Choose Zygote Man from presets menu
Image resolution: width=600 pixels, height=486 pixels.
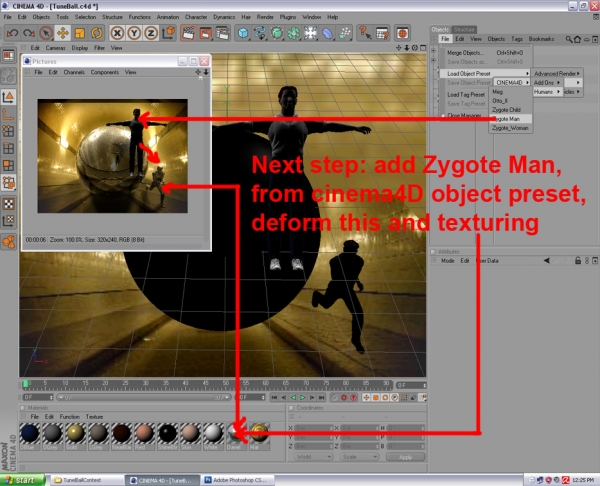(x=510, y=119)
